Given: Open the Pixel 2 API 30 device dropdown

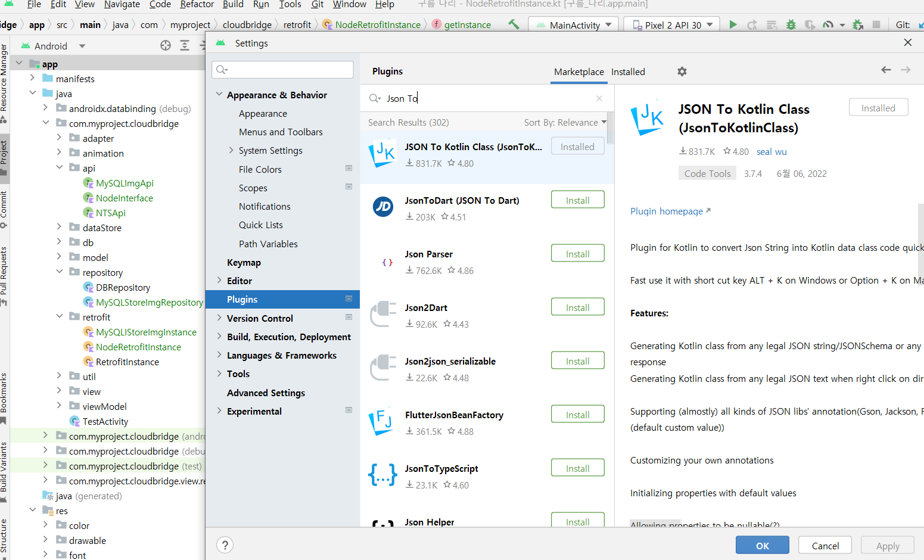Looking at the screenshot, I should 672,25.
